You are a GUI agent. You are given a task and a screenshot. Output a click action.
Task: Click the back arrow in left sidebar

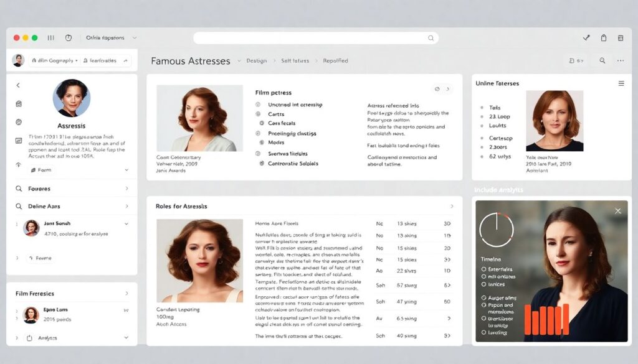click(x=18, y=85)
